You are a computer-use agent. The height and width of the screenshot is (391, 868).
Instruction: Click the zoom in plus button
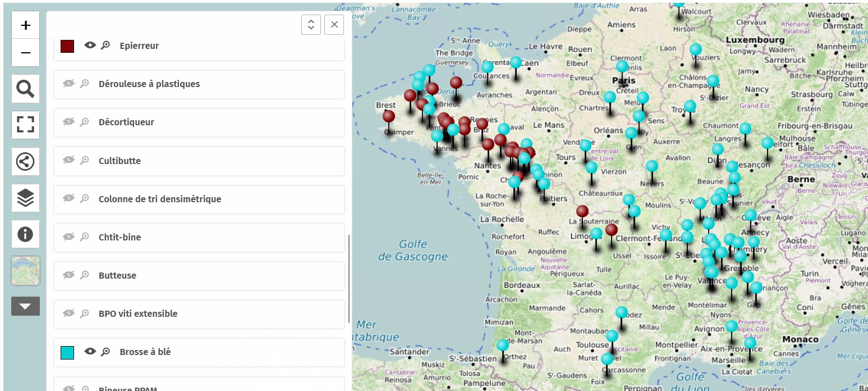pyautogui.click(x=25, y=25)
